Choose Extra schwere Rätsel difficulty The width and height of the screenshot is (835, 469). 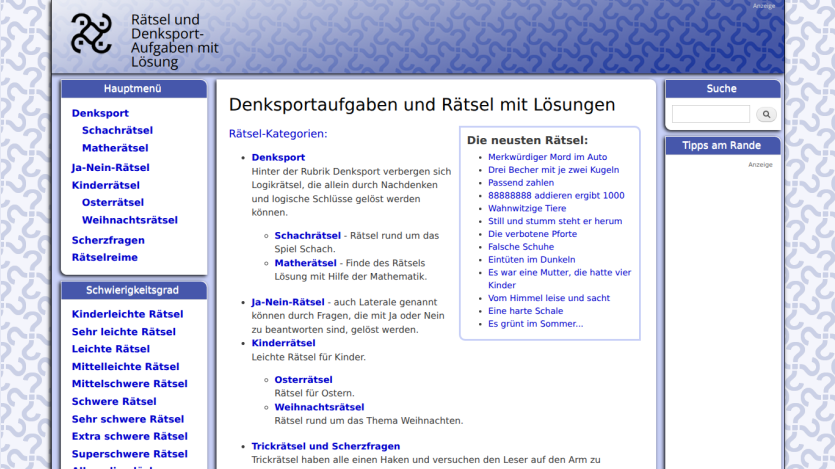(129, 436)
